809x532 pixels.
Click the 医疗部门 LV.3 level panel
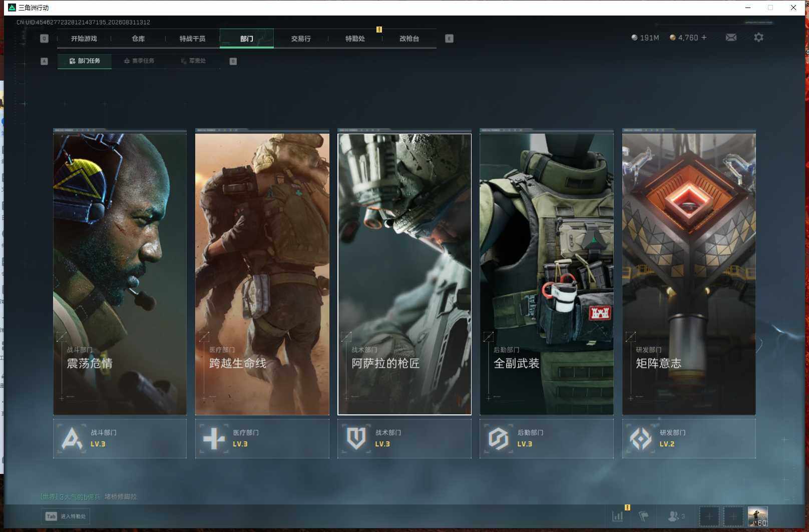click(262, 438)
